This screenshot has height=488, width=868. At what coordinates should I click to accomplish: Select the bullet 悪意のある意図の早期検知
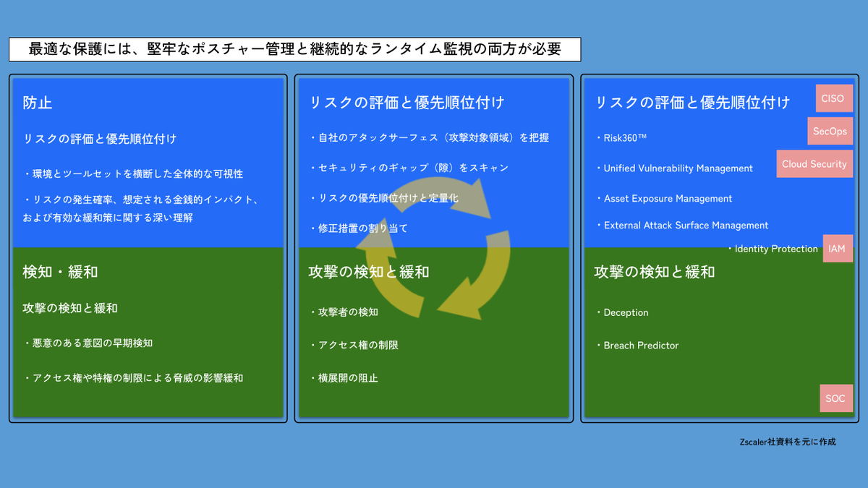click(x=88, y=343)
